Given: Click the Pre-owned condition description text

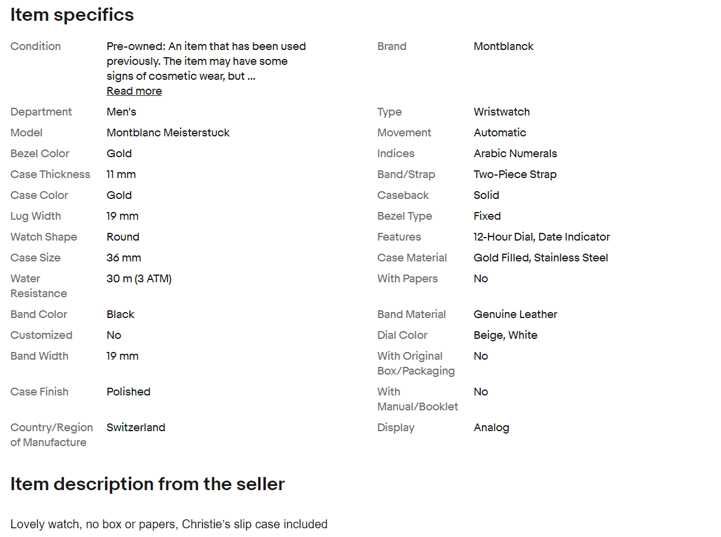Looking at the screenshot, I should [206, 61].
